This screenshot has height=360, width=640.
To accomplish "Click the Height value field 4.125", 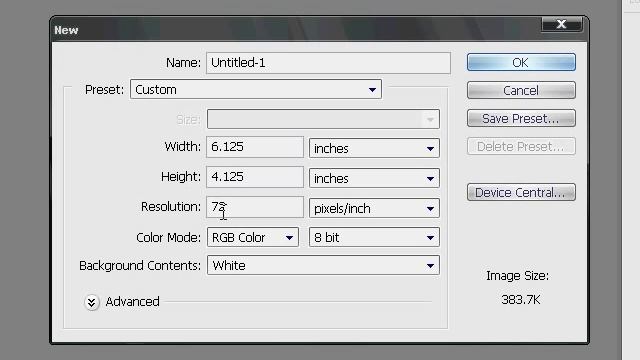I will point(255,177).
